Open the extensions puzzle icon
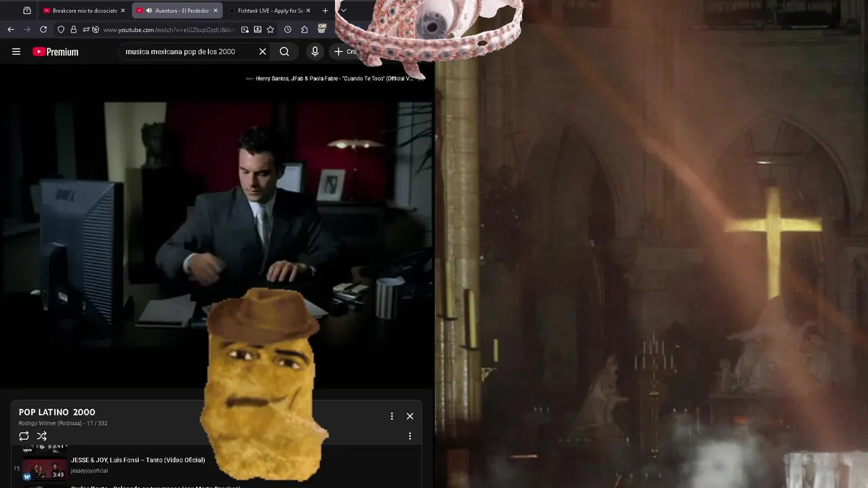 (x=304, y=30)
